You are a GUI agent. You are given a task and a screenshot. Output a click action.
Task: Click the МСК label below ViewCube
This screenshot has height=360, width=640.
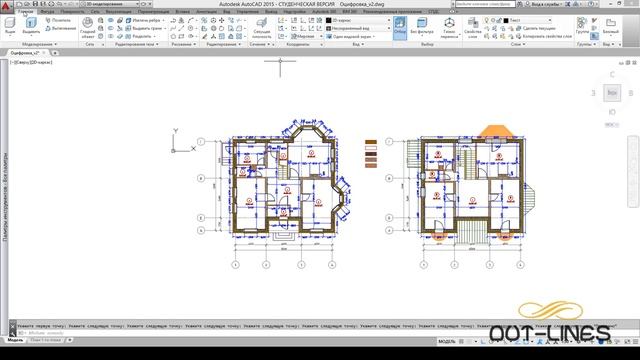pyautogui.click(x=611, y=125)
